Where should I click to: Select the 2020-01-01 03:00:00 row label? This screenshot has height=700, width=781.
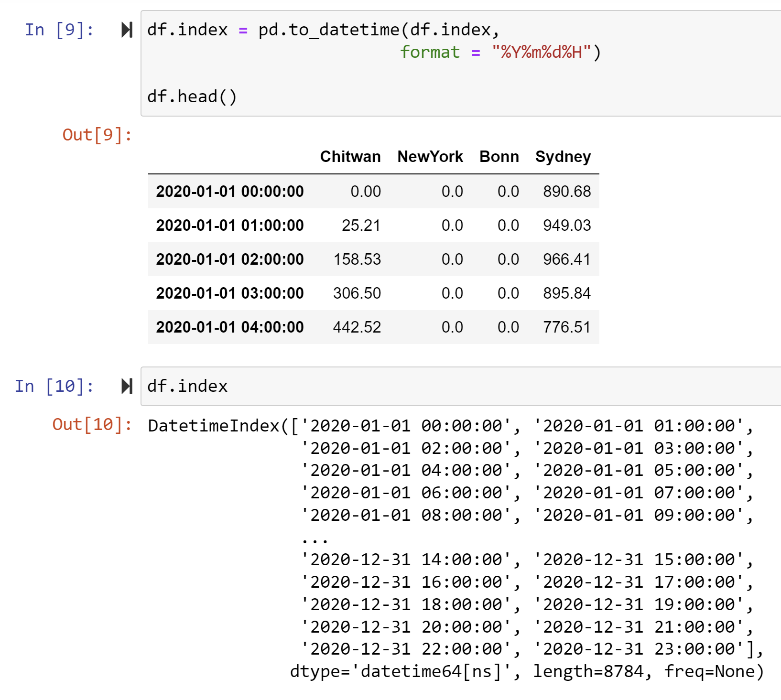(230, 293)
